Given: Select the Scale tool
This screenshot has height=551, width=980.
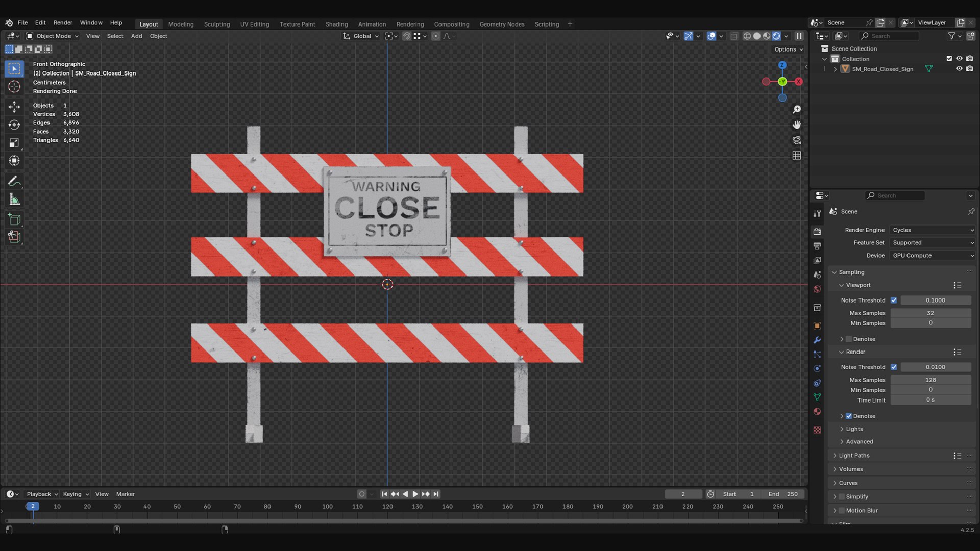Looking at the screenshot, I should point(14,143).
